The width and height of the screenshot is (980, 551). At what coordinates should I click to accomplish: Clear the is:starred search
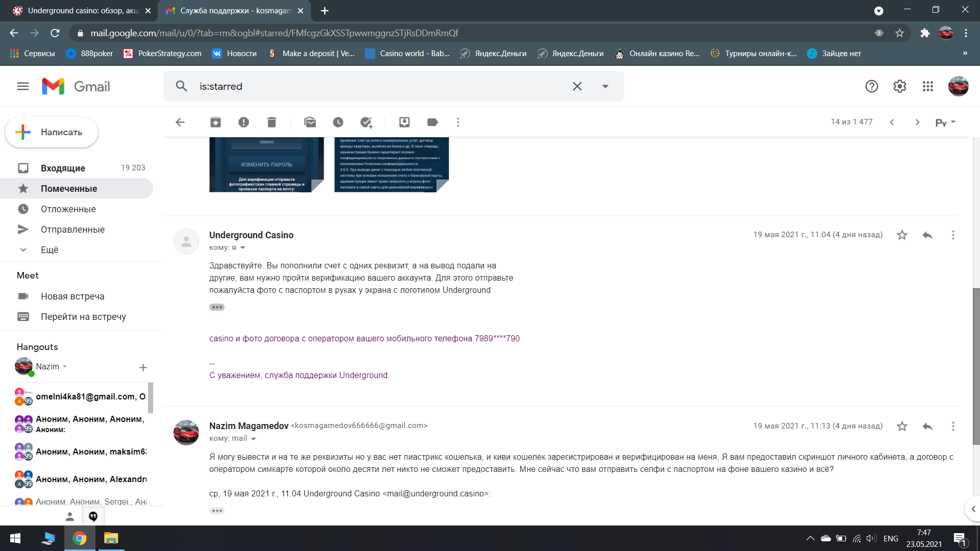click(577, 86)
